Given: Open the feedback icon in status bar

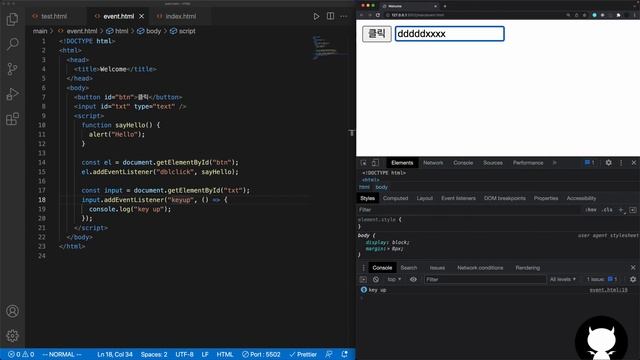Looking at the screenshot, I should [329, 354].
